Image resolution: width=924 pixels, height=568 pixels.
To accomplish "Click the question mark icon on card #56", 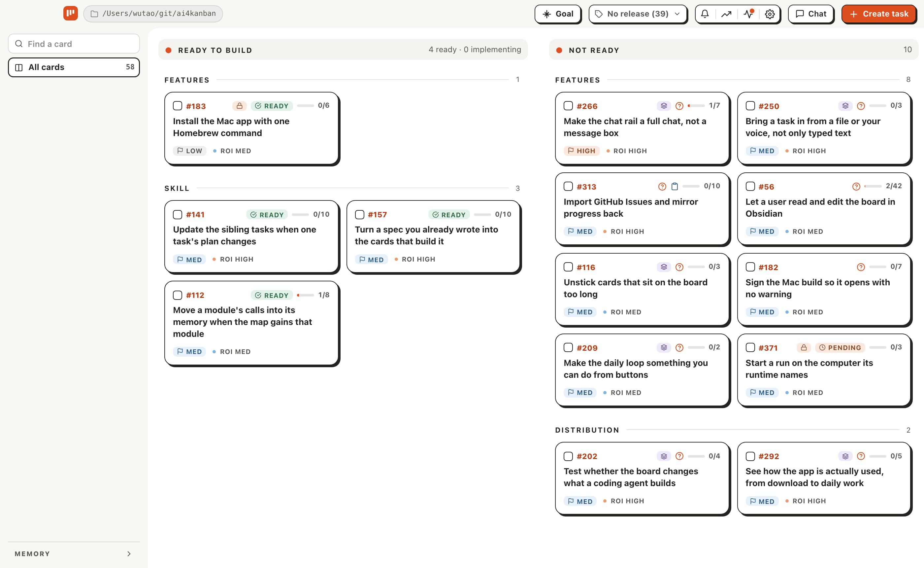I will click(856, 187).
